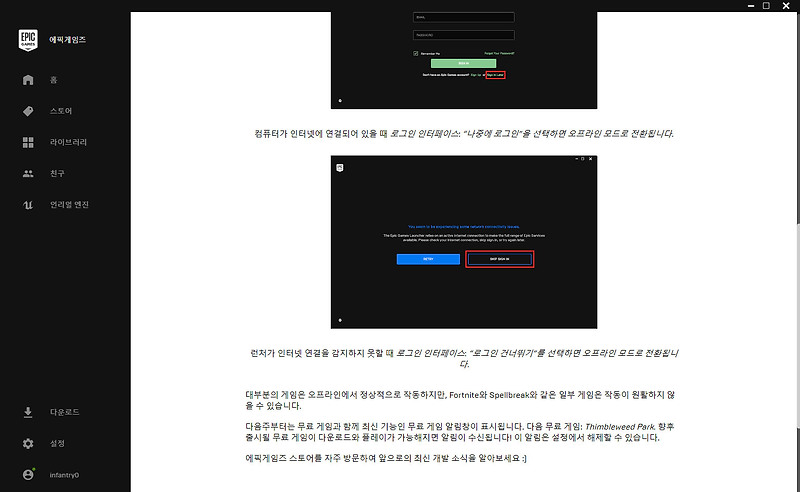Close the launcher window
The width and height of the screenshot is (800, 492).
pos(786,6)
